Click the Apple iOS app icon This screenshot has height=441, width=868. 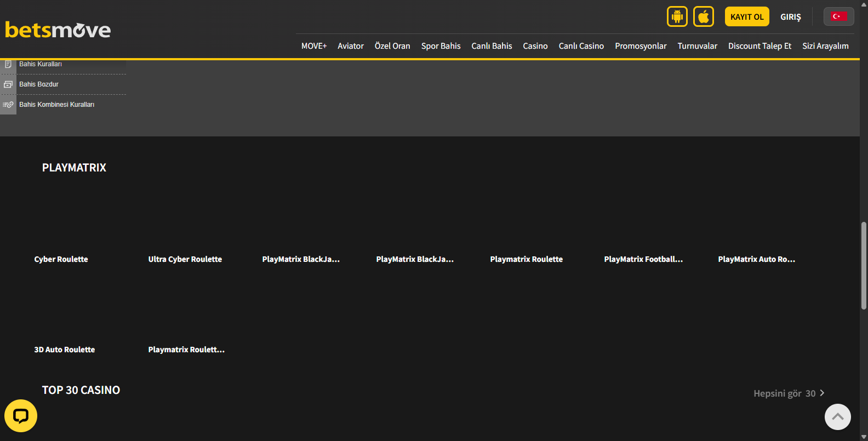(x=704, y=16)
